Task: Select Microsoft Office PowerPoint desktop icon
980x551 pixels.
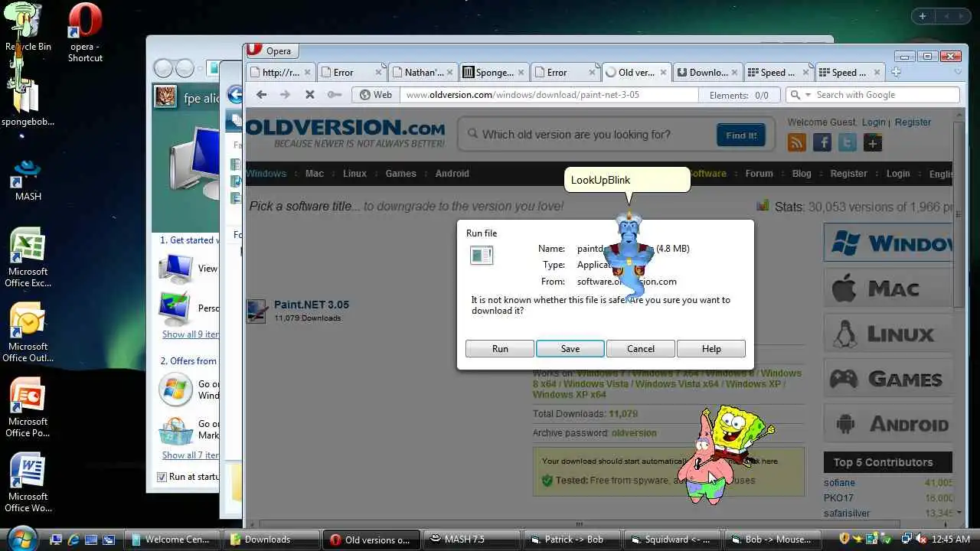Action: [28, 409]
